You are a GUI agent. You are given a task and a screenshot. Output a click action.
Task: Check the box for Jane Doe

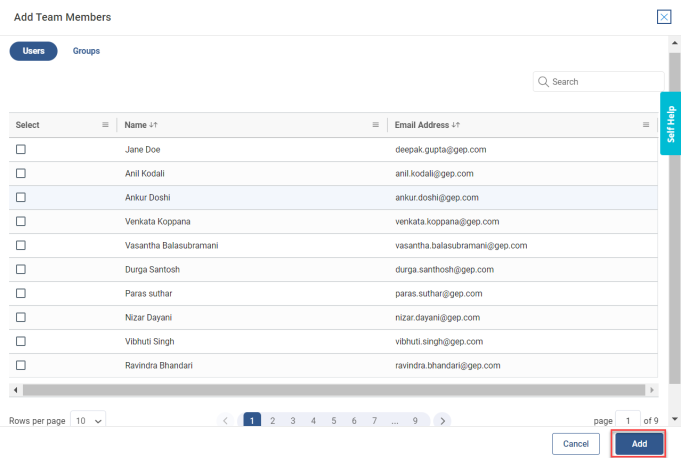pos(21,149)
